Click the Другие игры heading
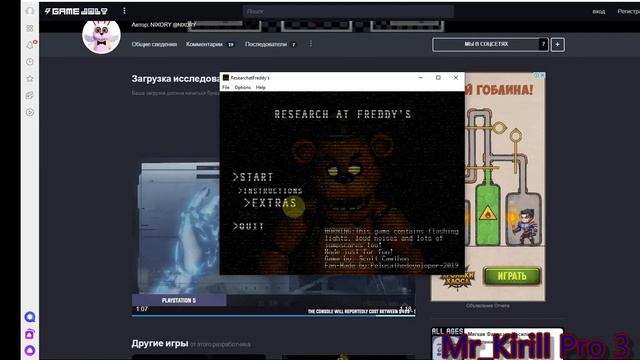Viewport: 640px width, 360px height. [160, 343]
